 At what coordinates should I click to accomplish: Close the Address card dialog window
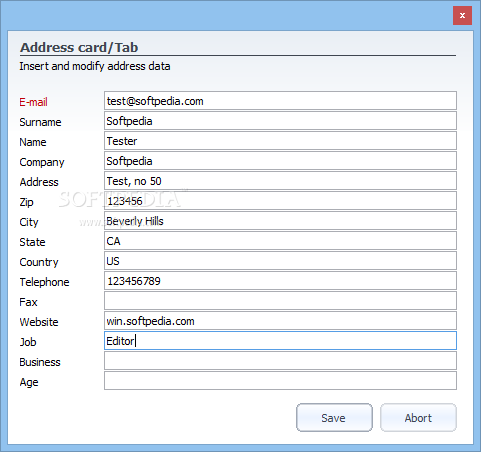462,15
